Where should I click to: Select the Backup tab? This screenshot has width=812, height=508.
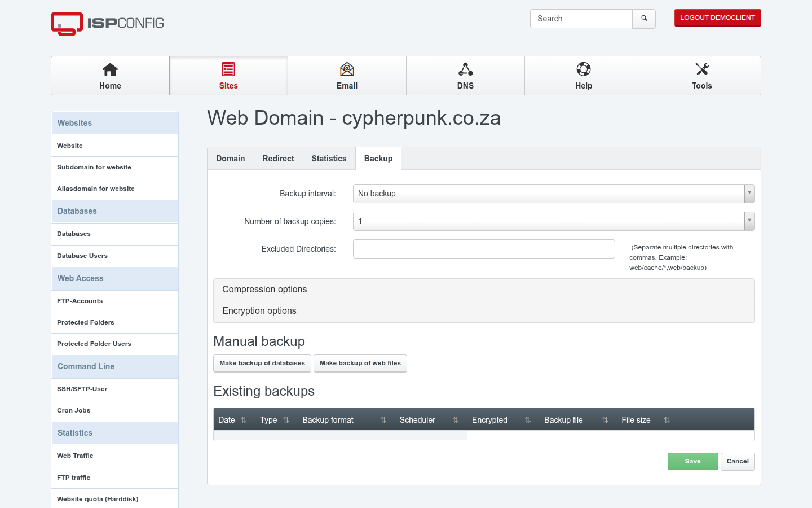click(378, 159)
